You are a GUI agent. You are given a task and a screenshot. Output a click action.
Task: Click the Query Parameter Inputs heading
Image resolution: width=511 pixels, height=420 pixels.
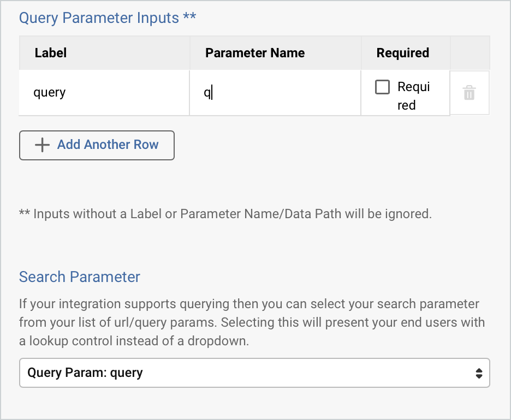pyautogui.click(x=107, y=17)
